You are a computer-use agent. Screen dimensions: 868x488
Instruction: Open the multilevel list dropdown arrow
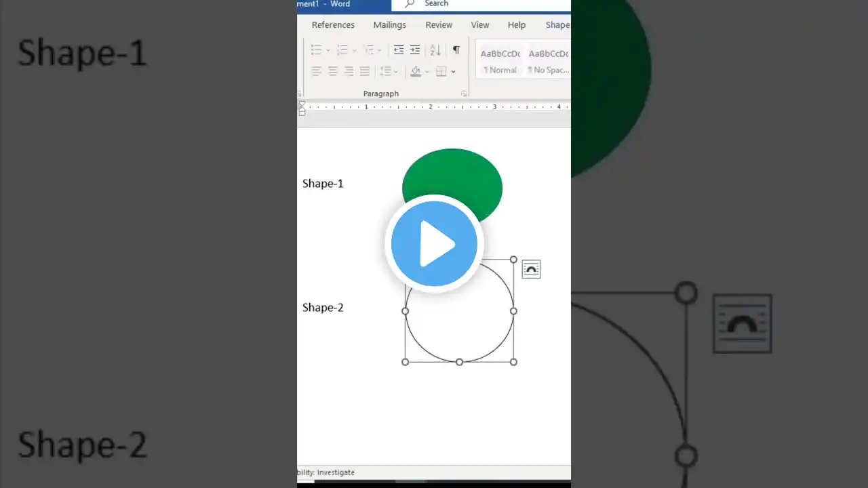coord(380,50)
